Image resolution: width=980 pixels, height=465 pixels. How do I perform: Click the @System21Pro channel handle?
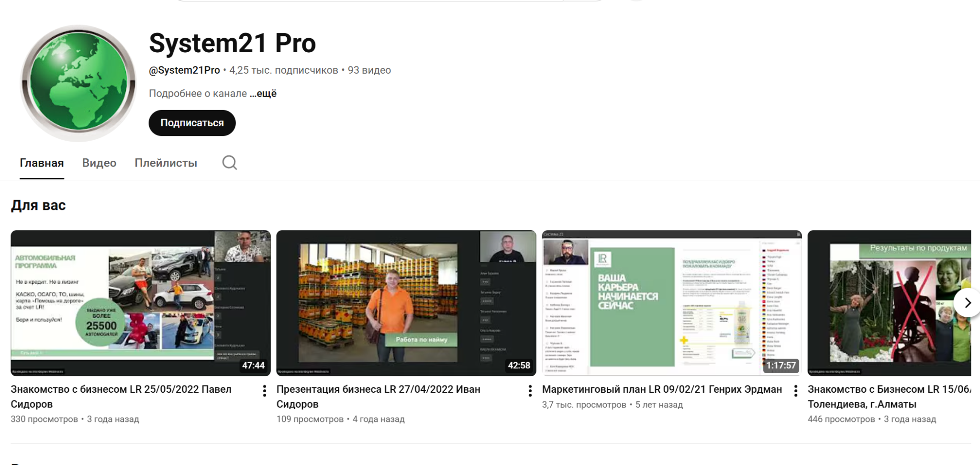point(184,70)
